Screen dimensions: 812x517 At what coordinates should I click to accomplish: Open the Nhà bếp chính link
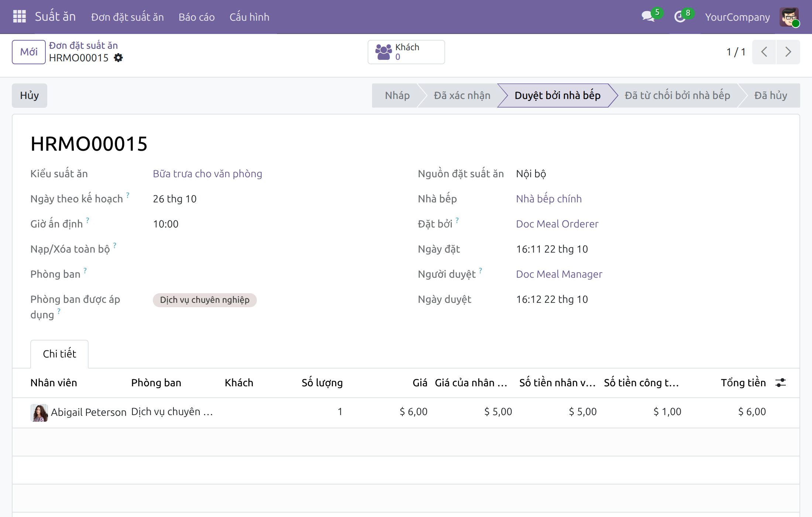coord(549,199)
